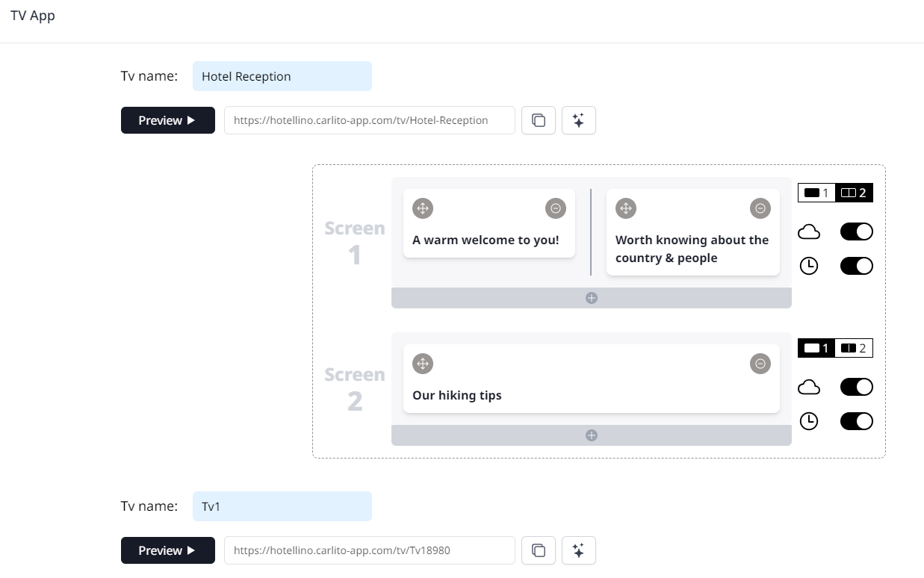Click the sparkle magic icon beside Hotel Reception URL
Image resolution: width=924 pixels, height=578 pixels.
pos(578,120)
